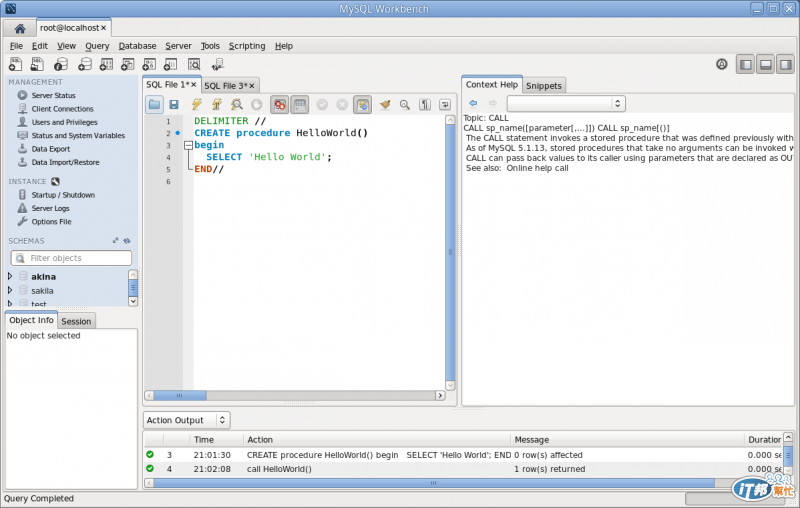Switch to the Session tab
This screenshot has width=800, height=508.
tap(76, 321)
